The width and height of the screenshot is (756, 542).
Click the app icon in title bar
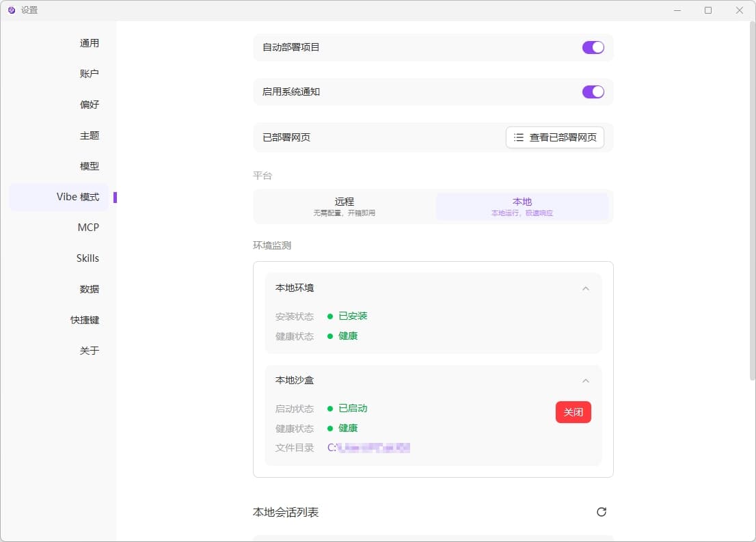(12, 10)
